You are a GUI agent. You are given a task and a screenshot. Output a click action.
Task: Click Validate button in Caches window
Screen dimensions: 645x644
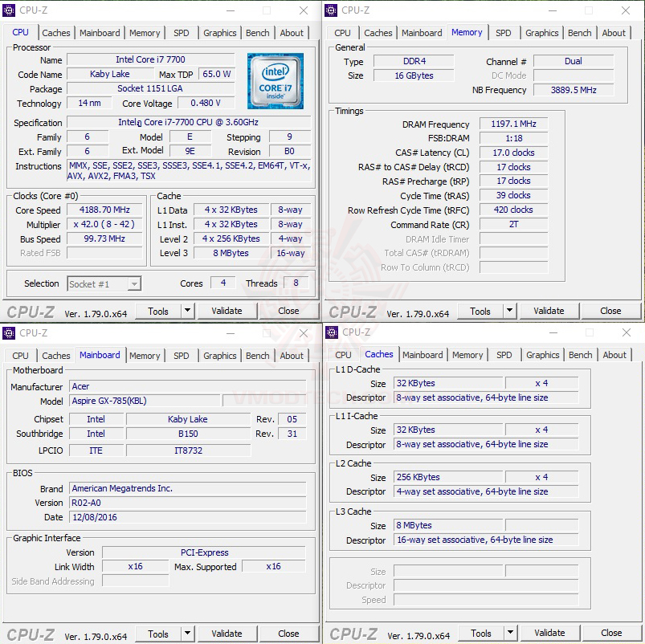tap(549, 633)
